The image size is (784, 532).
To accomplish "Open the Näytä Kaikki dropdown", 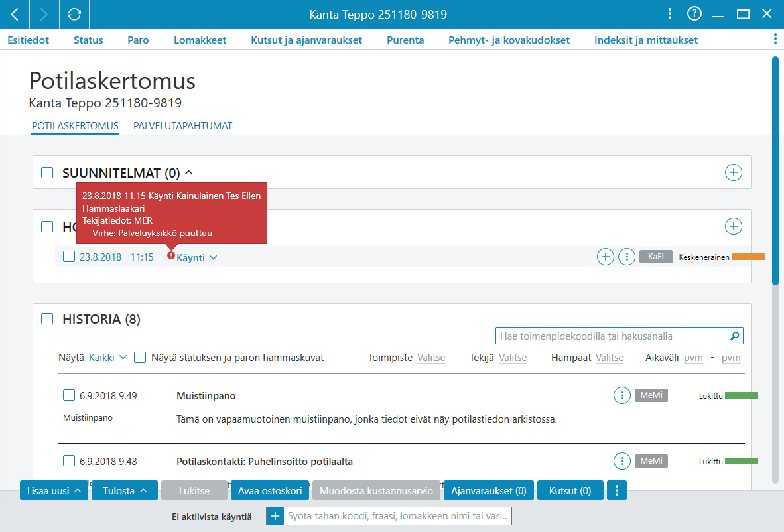I will point(107,358).
